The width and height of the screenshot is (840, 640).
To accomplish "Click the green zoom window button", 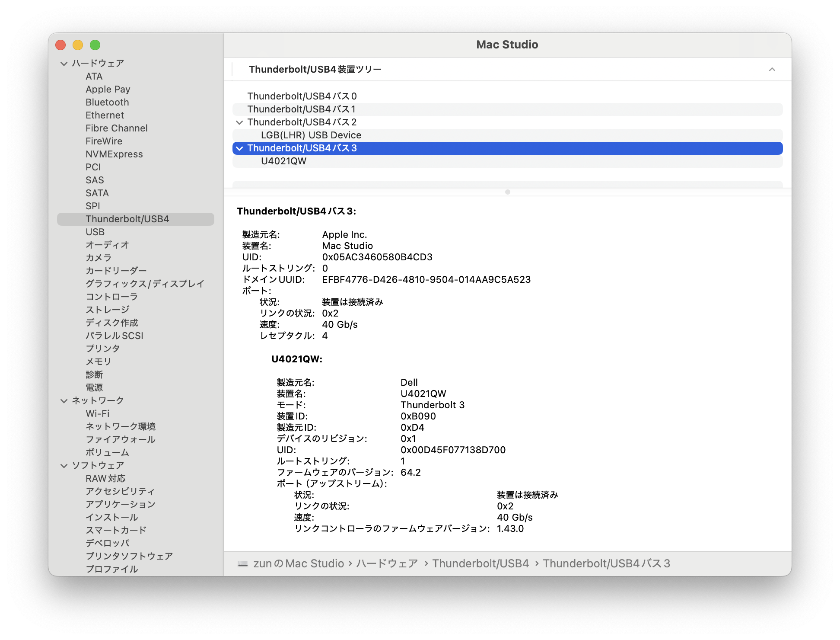I will pos(95,45).
